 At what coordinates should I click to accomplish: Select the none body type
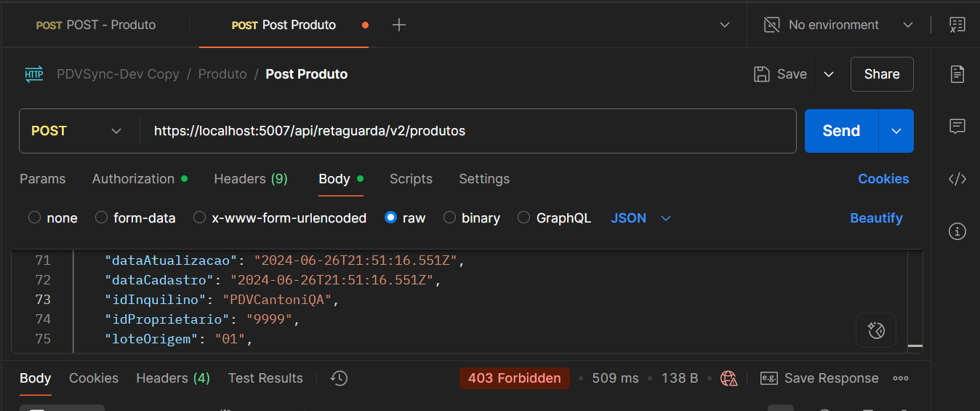pos(34,218)
